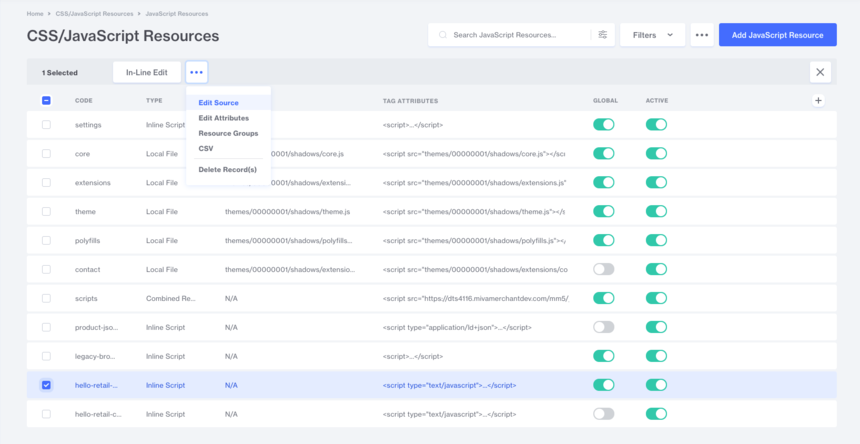Close the selection bar with X icon
The image size is (860, 444).
[820, 72]
